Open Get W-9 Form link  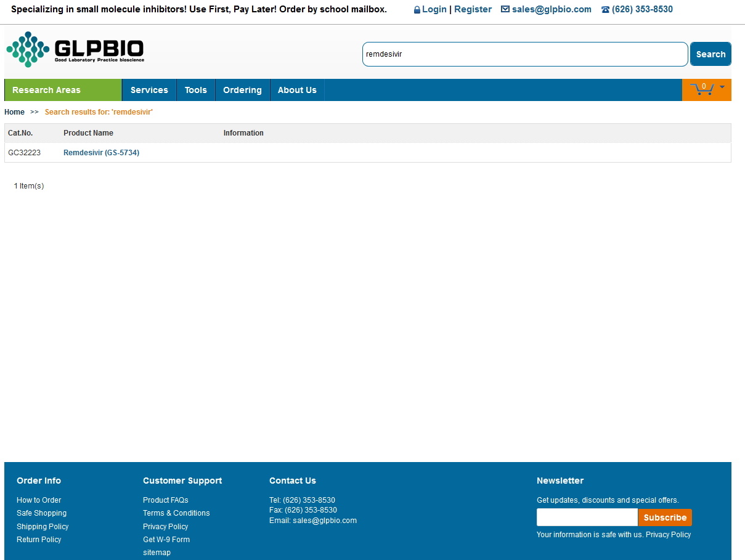166,540
